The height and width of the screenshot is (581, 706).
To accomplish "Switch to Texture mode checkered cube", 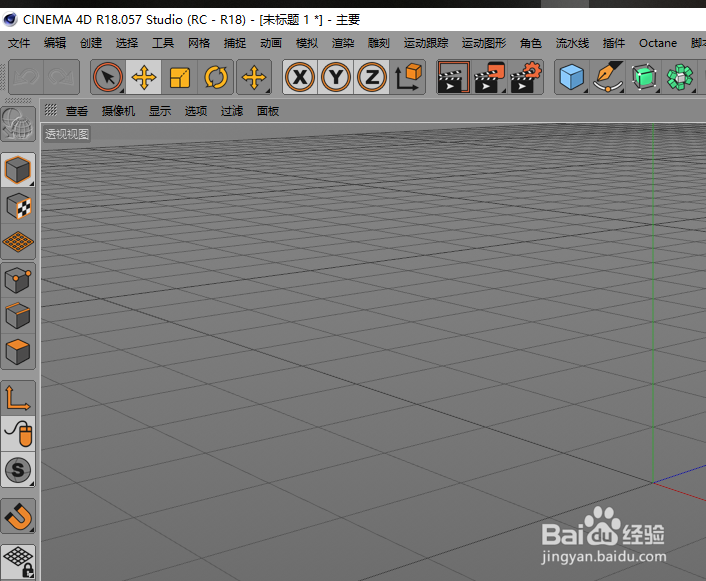I will click(18, 206).
